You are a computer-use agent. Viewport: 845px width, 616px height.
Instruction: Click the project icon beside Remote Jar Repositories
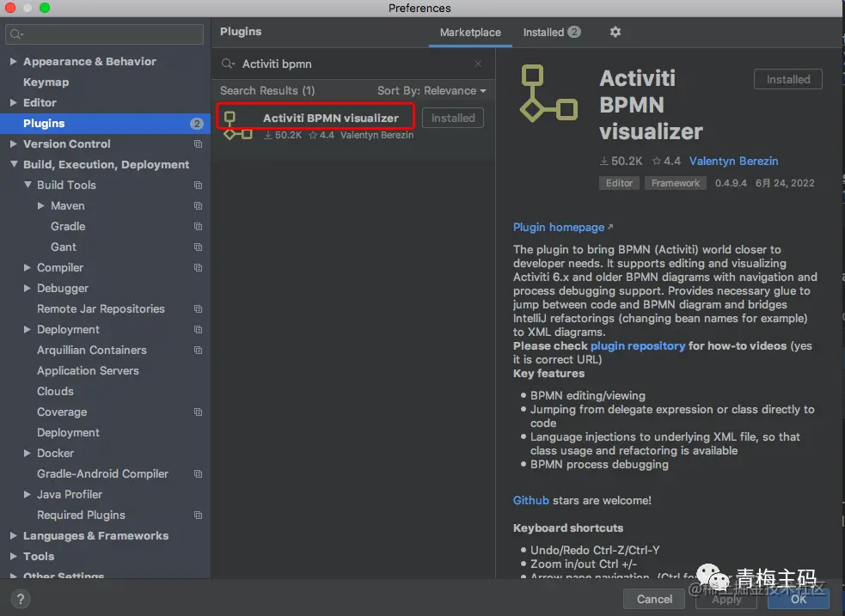199,308
